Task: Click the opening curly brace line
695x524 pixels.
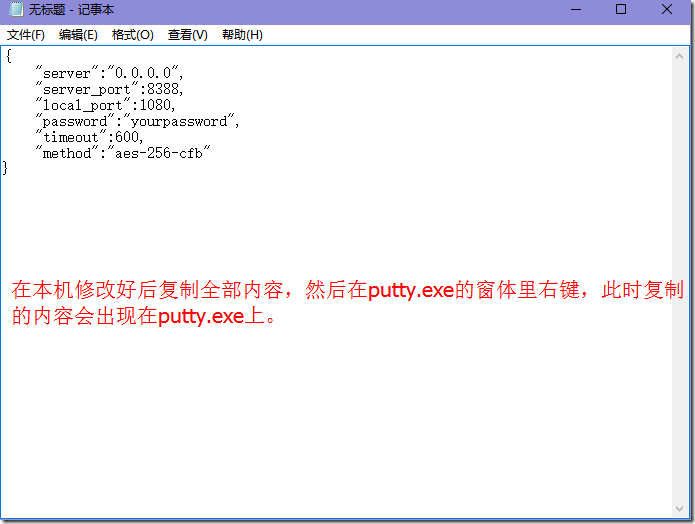Action: click(8, 56)
